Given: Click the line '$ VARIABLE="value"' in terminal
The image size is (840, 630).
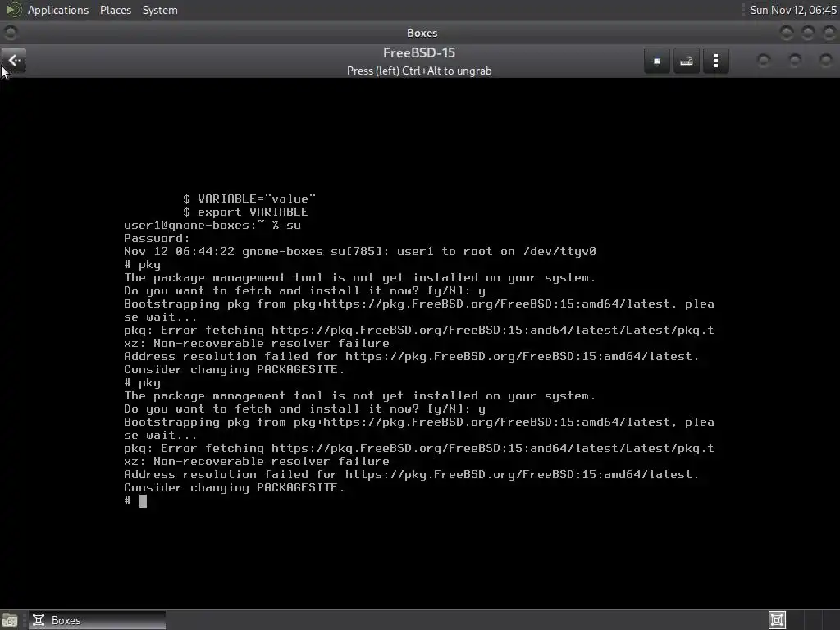Looking at the screenshot, I should 249,199.
